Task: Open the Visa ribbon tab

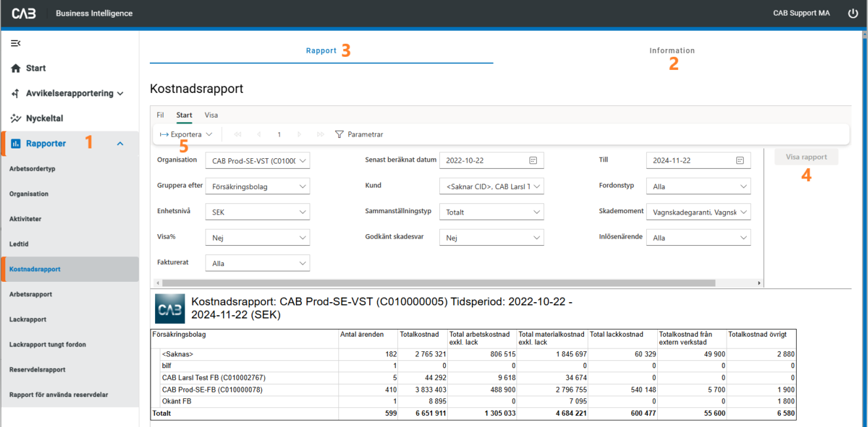Action: coord(211,115)
